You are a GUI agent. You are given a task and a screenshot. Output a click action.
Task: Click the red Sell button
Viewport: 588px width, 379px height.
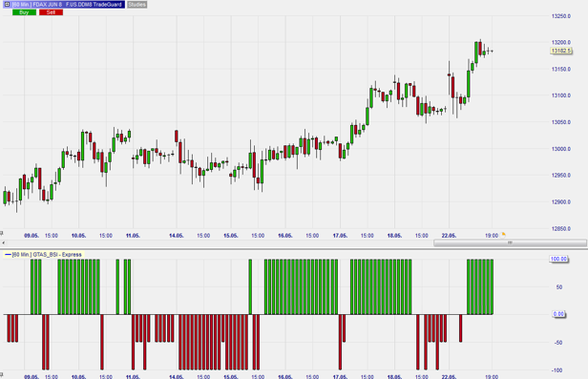coord(51,12)
